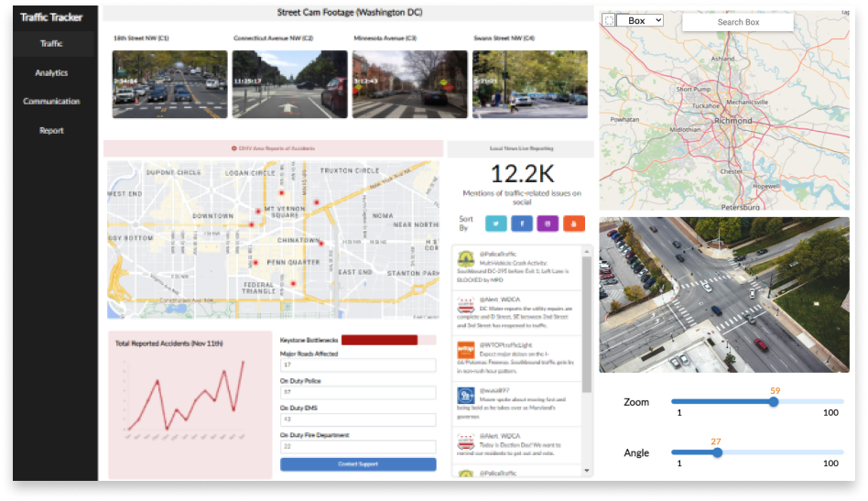Open the Minnesota Avenue camera feed
This screenshot has width=868, height=501.
pyautogui.click(x=409, y=84)
